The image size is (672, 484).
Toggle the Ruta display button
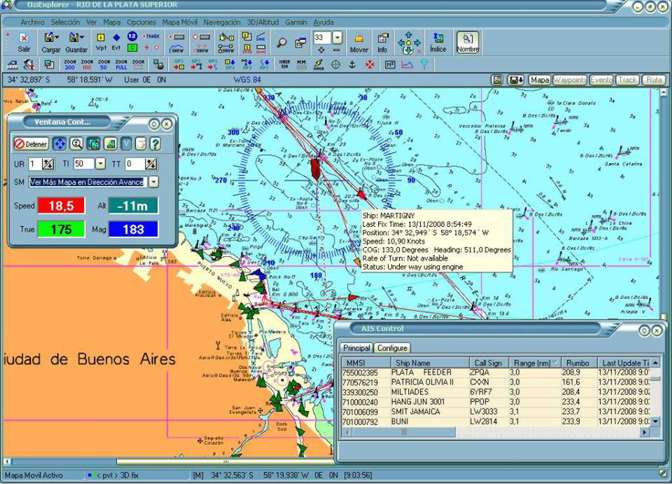point(654,80)
